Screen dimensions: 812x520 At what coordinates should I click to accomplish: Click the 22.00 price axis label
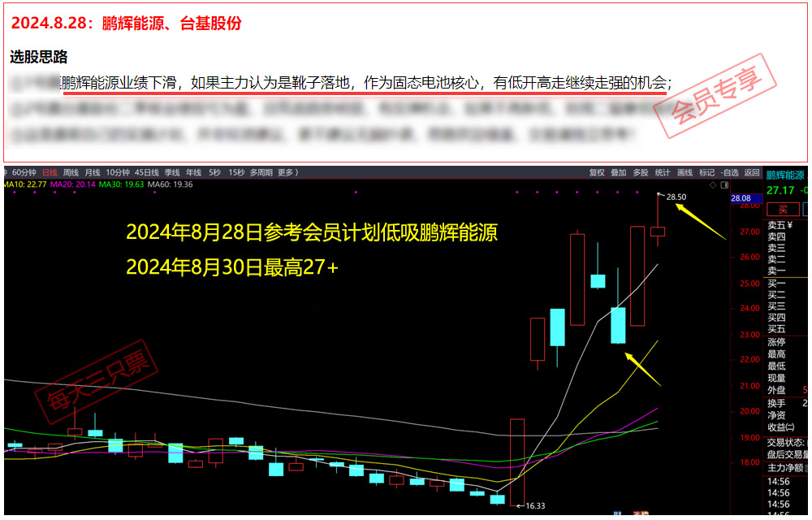pos(749,359)
